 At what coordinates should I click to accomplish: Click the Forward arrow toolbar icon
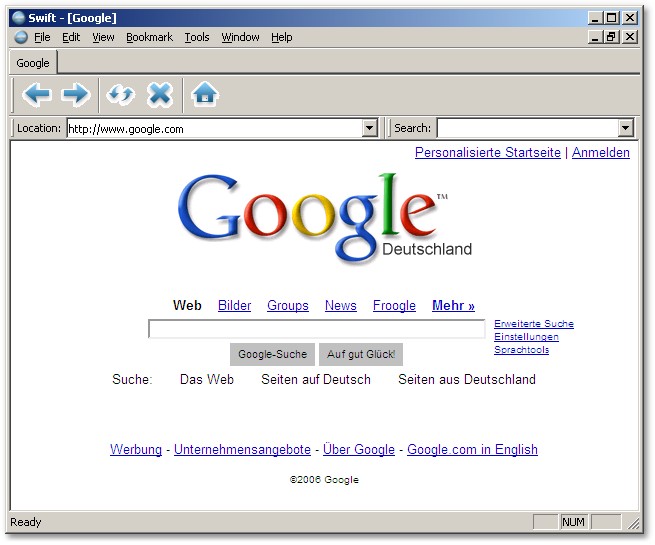coord(76,95)
